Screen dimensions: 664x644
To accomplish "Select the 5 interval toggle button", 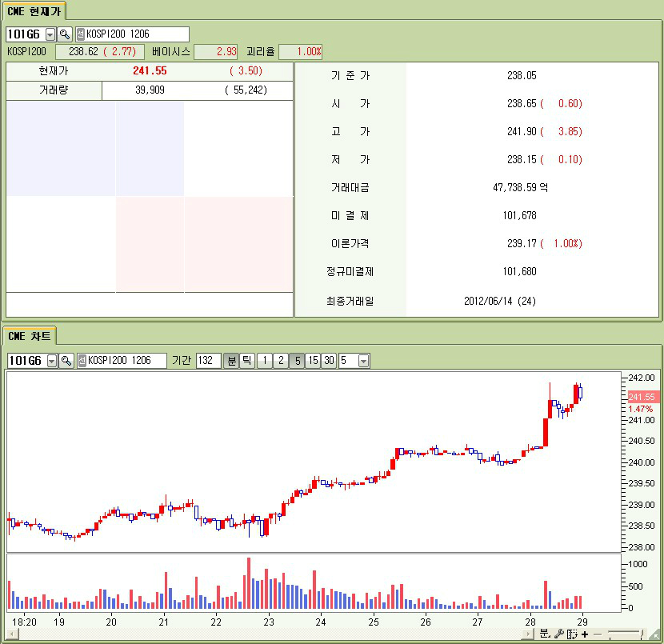I will [296, 361].
